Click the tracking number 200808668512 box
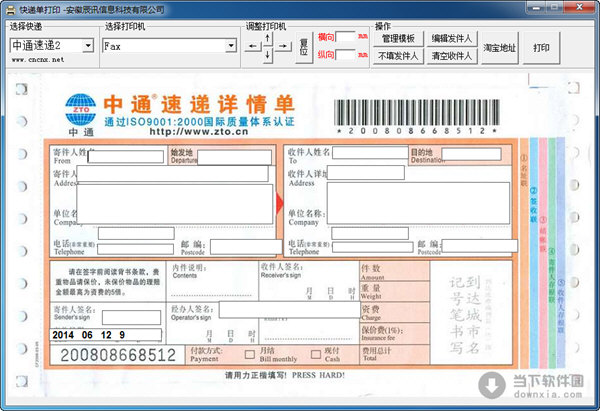This screenshot has height=411, width=600. pyautogui.click(x=117, y=355)
